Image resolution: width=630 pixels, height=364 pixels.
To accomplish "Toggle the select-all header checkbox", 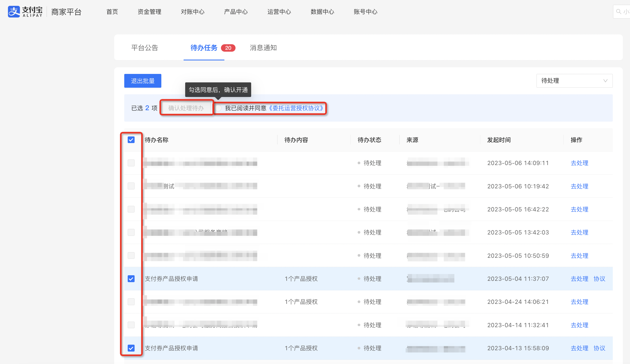I will 131,140.
